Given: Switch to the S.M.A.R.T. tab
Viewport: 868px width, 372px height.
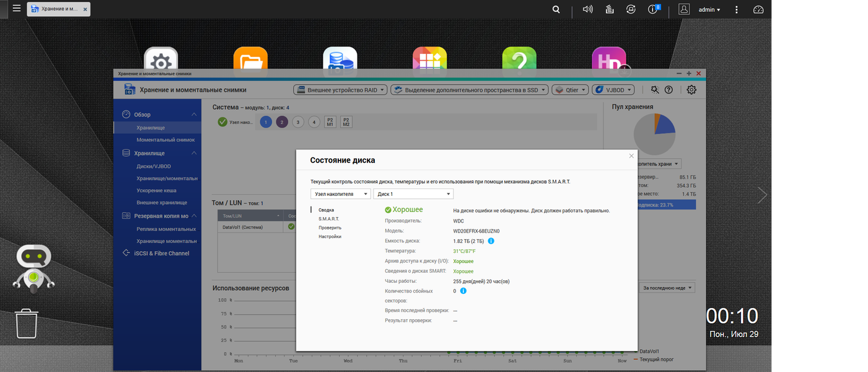Looking at the screenshot, I should [x=329, y=219].
